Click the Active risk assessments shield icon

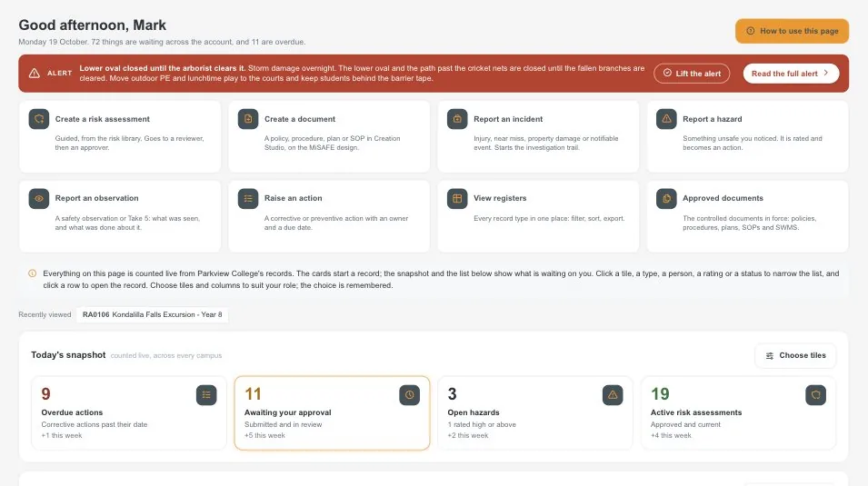click(816, 395)
